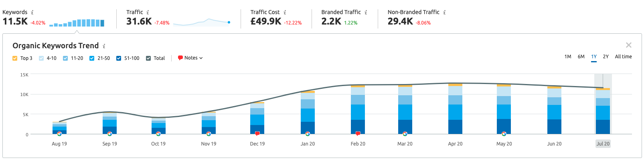The width and height of the screenshot is (644, 160).
Task: Switch to the 6M time range
Action: click(581, 57)
